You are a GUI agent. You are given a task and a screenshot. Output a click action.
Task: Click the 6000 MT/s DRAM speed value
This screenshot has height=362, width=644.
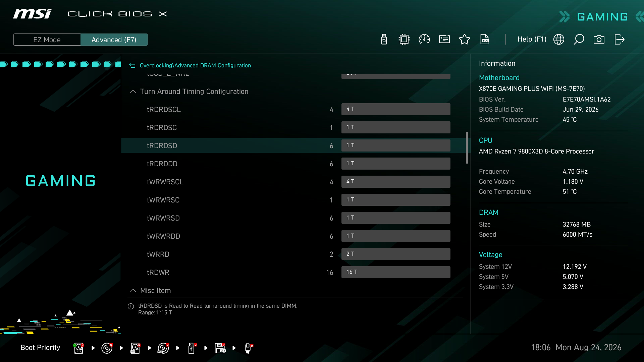coord(577,235)
